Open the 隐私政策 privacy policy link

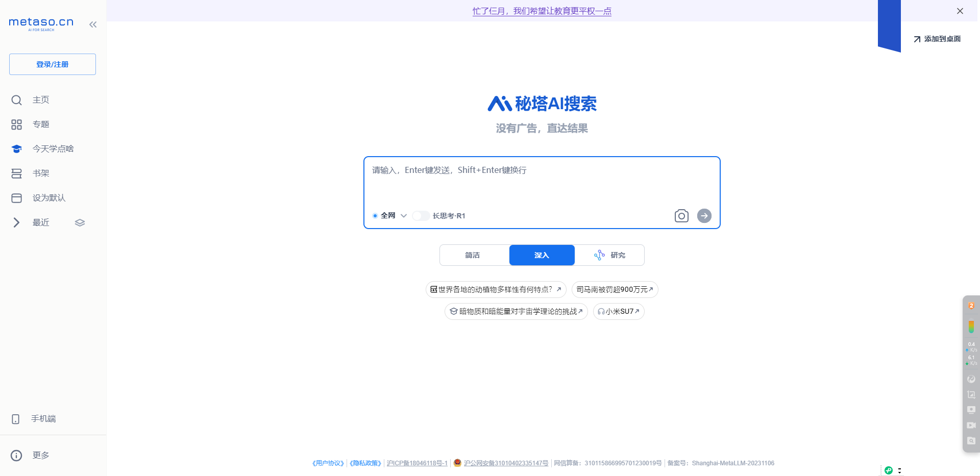pyautogui.click(x=365, y=463)
